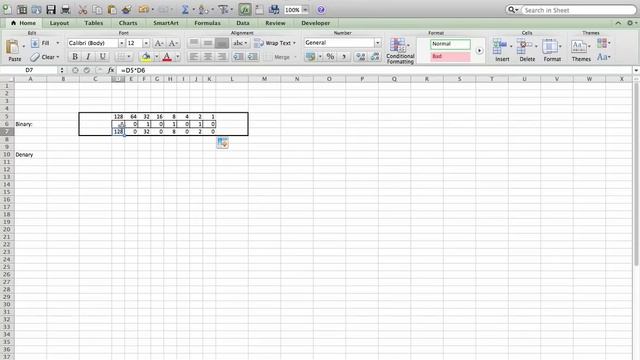Switch to the Data tab
The image size is (640, 360).
click(243, 23)
